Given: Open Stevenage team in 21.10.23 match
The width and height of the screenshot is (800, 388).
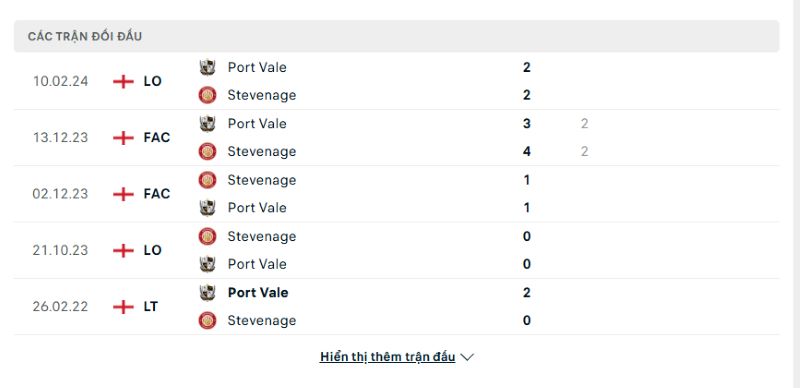Looking at the screenshot, I should tap(262, 236).
